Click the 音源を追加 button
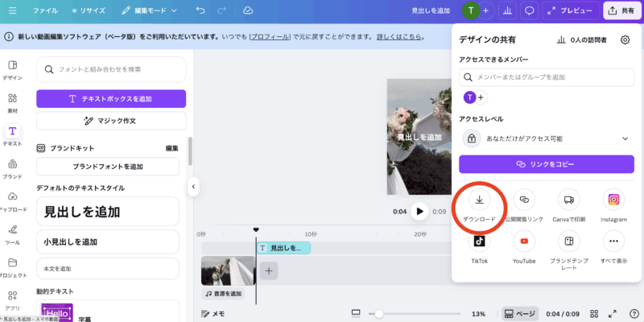The width and height of the screenshot is (644, 322). coord(224,294)
